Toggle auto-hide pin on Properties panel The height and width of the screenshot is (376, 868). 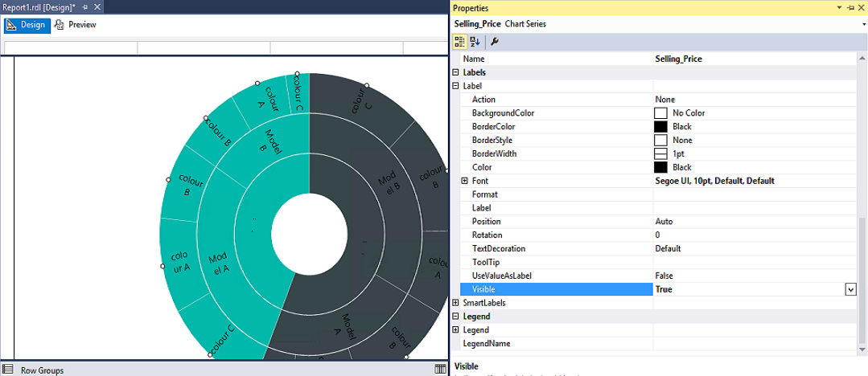coord(850,7)
